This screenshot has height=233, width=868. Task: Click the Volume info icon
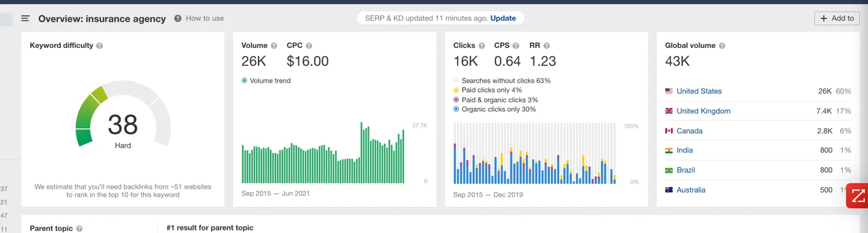click(274, 46)
